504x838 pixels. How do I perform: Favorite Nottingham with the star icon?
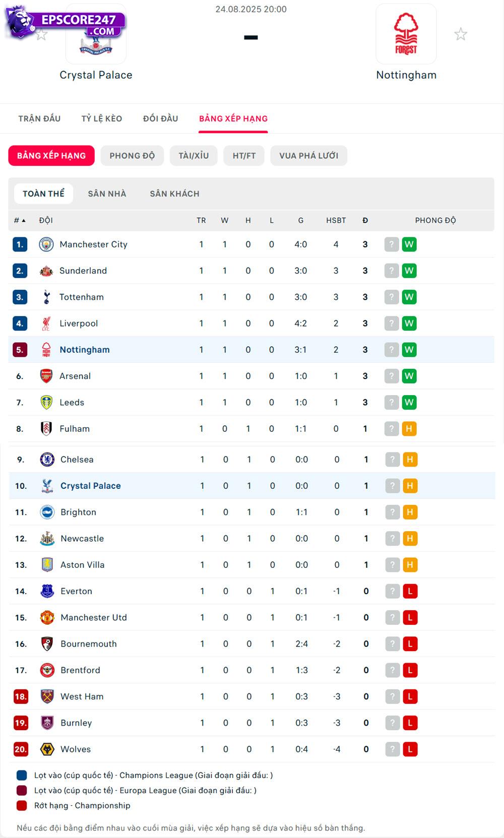(460, 34)
